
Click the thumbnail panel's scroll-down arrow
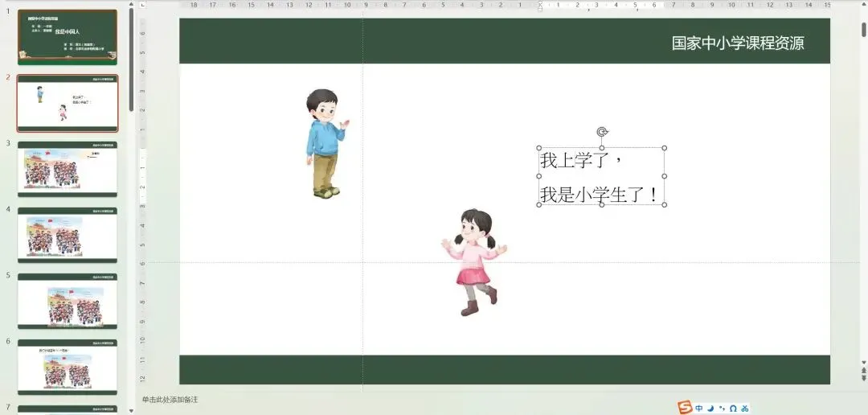pos(131,410)
